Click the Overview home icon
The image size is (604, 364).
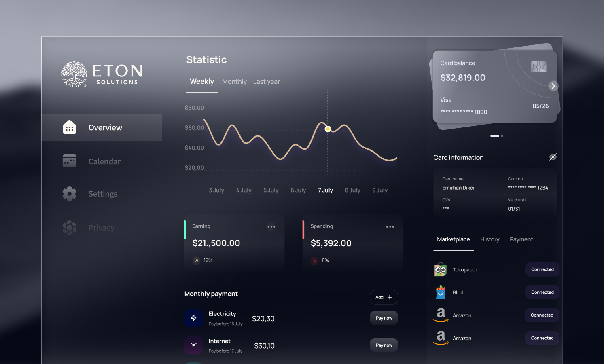pos(70,127)
